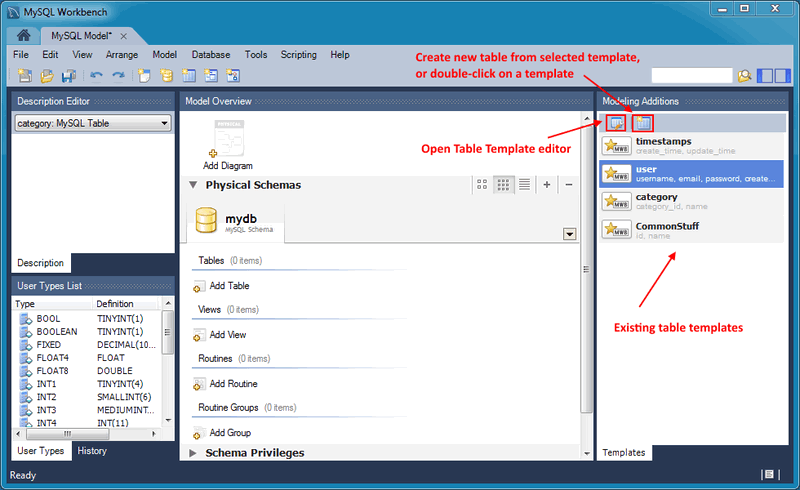Open the Scripting menu
The width and height of the screenshot is (800, 490).
pyautogui.click(x=298, y=55)
